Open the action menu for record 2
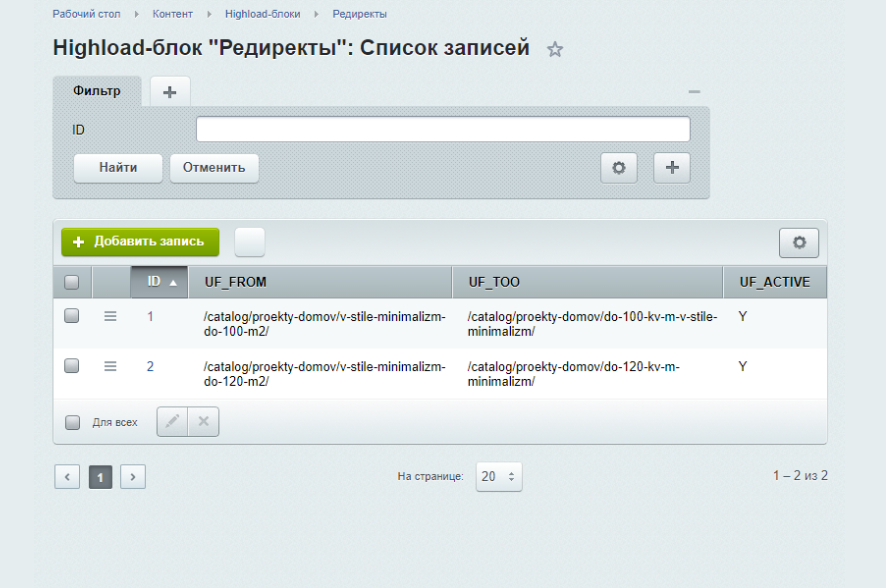886x588 pixels. click(x=110, y=366)
